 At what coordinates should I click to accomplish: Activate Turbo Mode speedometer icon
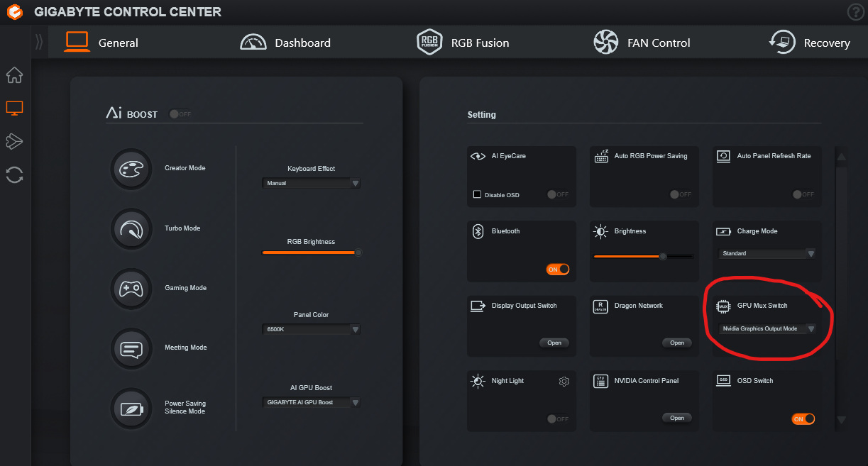pos(131,228)
